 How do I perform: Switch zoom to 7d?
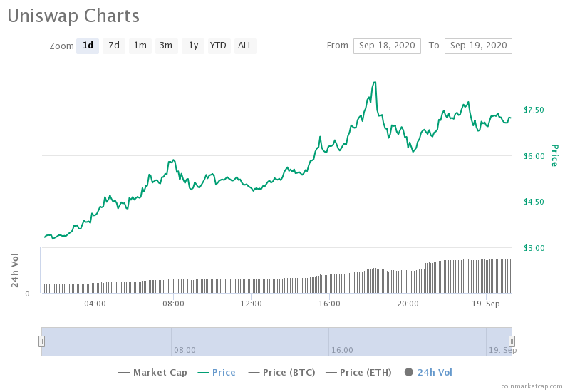tap(114, 46)
